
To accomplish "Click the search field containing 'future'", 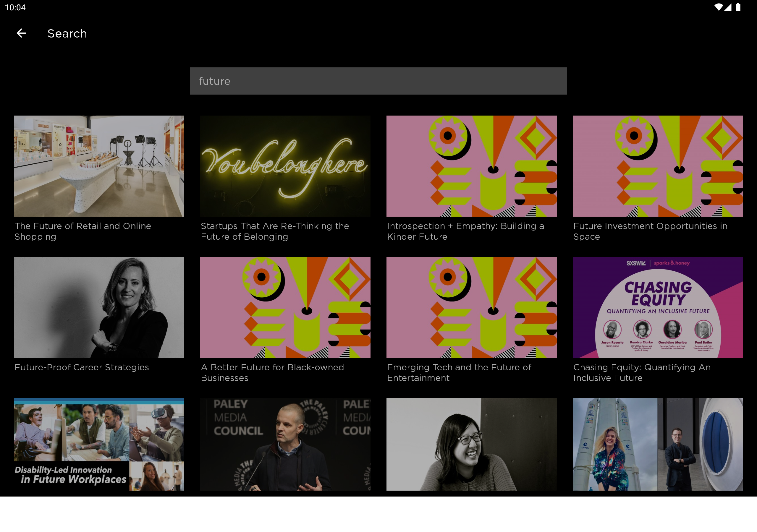I will (x=378, y=81).
